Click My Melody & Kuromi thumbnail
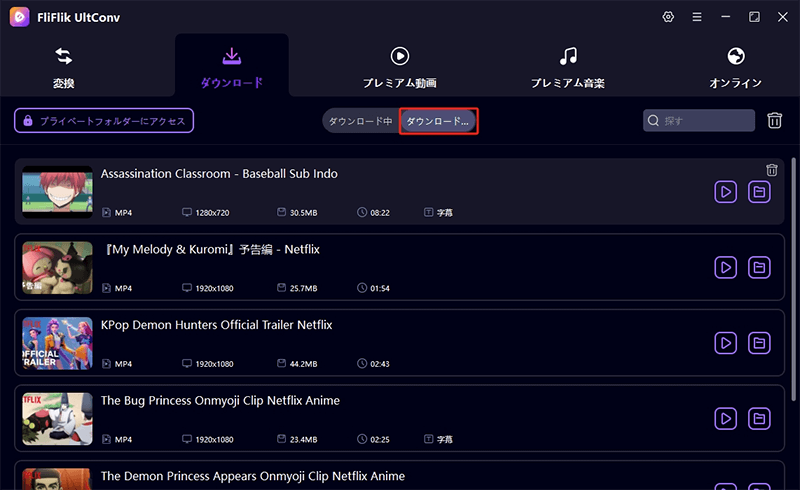 [58, 267]
